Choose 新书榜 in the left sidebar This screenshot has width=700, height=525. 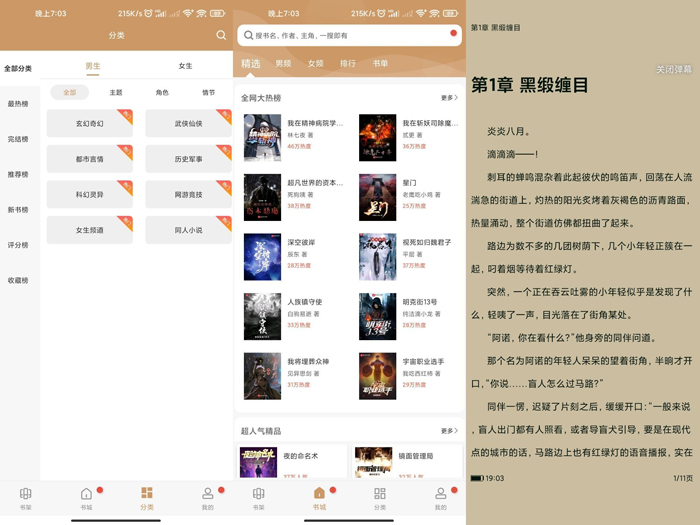pyautogui.click(x=18, y=209)
